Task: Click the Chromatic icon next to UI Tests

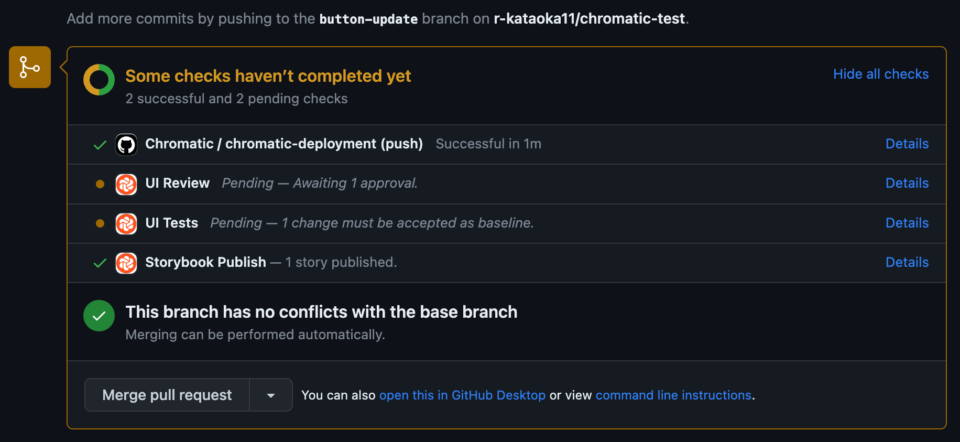Action: pyautogui.click(x=126, y=223)
